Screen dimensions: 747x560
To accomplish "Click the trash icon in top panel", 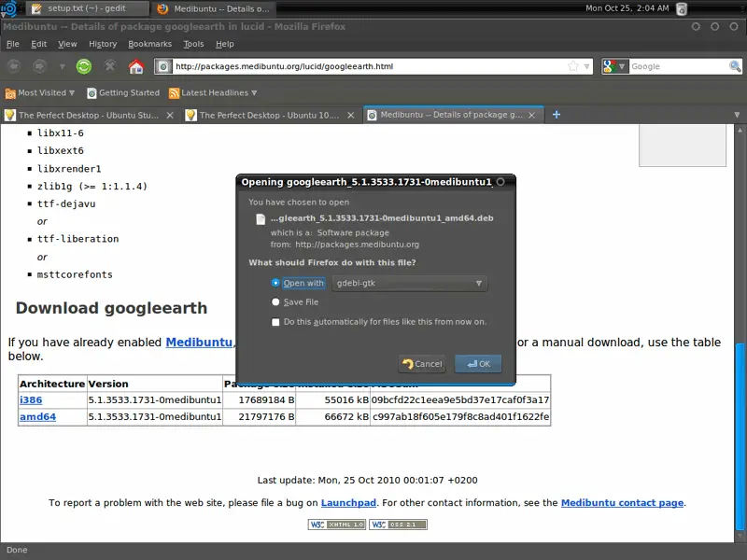I will [682, 8].
